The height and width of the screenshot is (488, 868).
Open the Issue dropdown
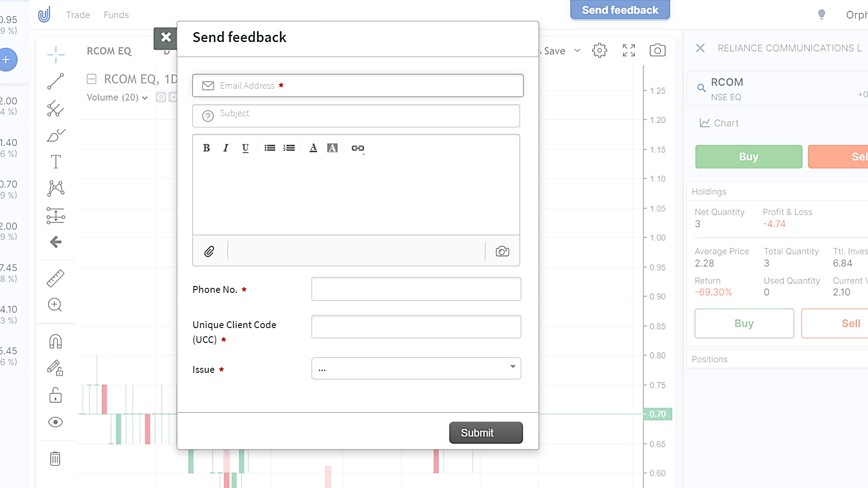pyautogui.click(x=416, y=369)
